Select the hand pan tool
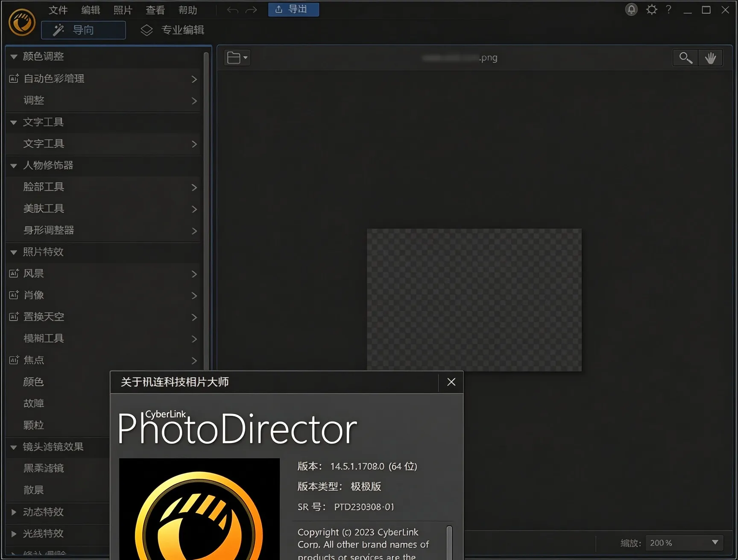 click(710, 58)
